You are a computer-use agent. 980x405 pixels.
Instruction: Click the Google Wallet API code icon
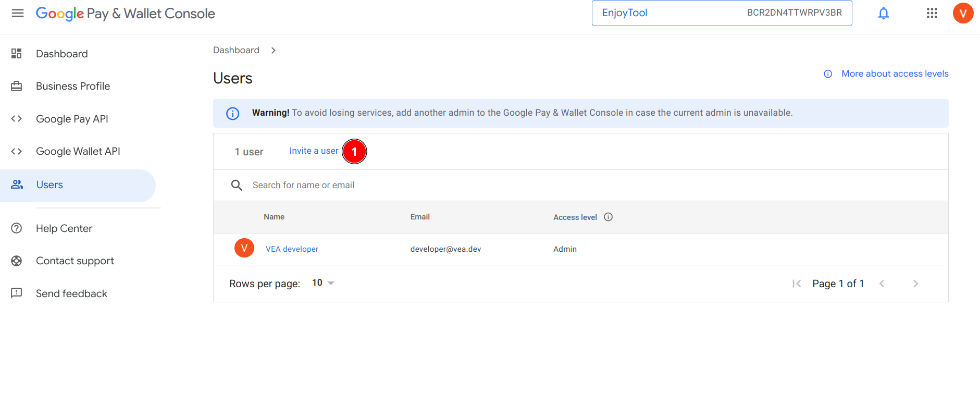click(x=17, y=151)
